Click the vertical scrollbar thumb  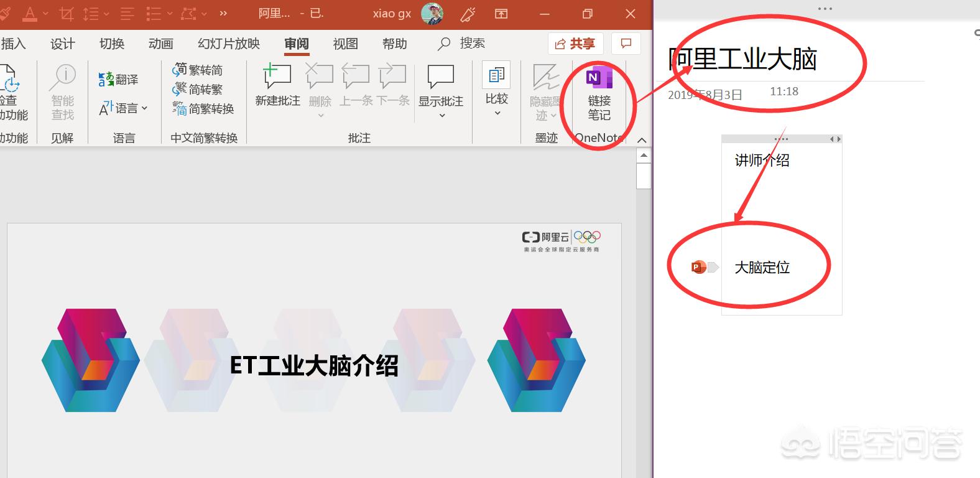pos(644,176)
